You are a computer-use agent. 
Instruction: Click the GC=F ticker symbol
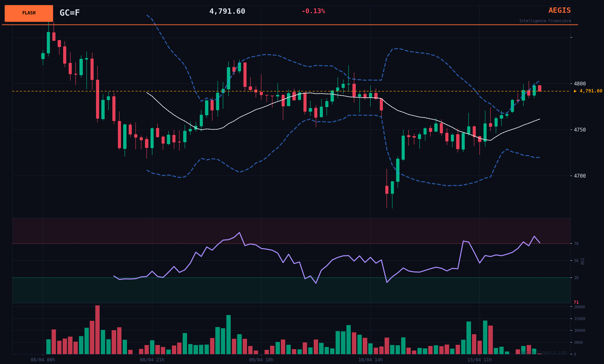pos(70,13)
